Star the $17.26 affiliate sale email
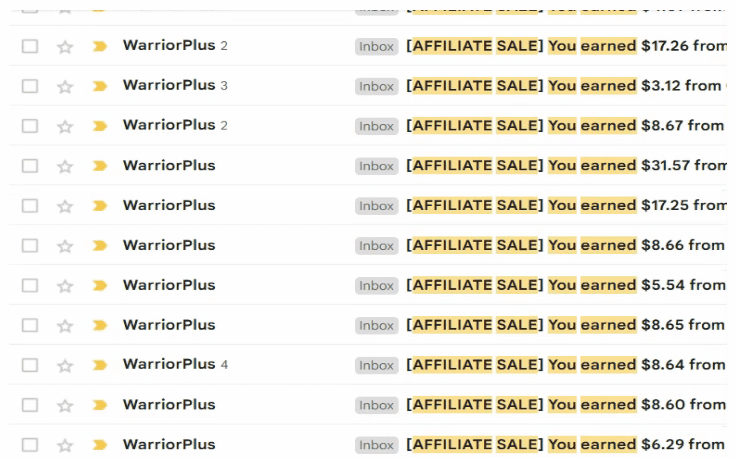The image size is (736, 458). pos(65,47)
